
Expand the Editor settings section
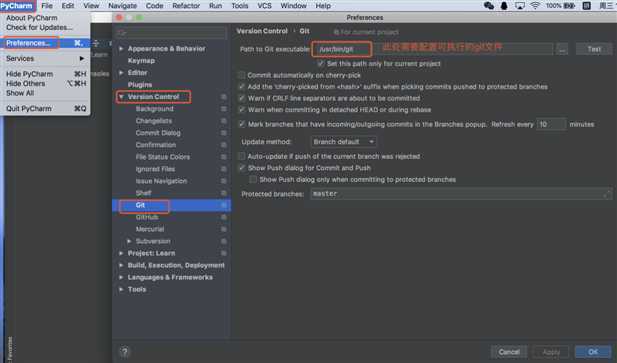(x=121, y=73)
